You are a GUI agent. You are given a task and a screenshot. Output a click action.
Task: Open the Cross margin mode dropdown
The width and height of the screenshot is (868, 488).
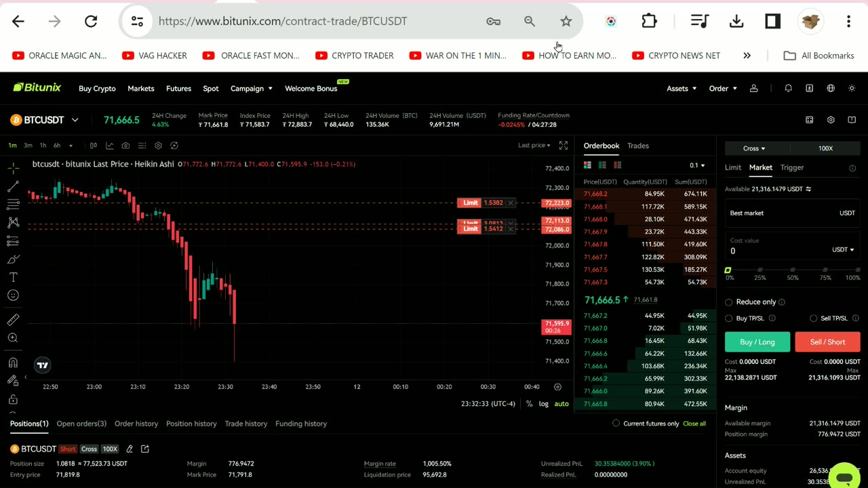pyautogui.click(x=754, y=148)
